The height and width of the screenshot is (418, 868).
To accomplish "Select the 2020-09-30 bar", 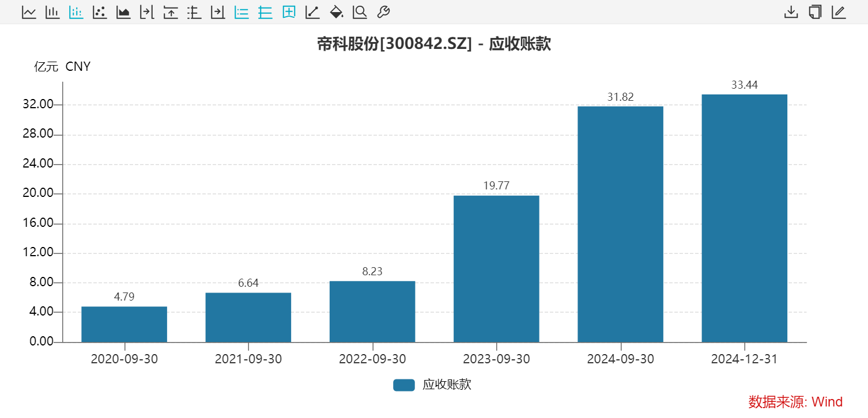I will pyautogui.click(x=124, y=324).
